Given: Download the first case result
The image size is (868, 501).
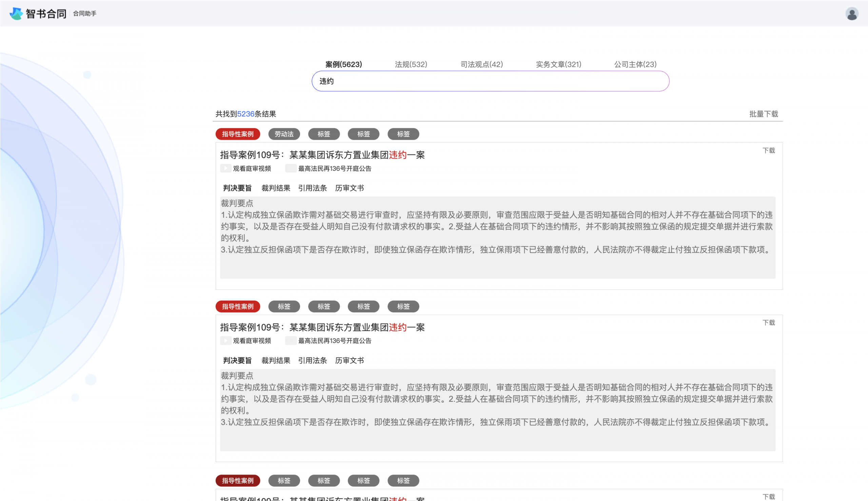Looking at the screenshot, I should (768, 150).
